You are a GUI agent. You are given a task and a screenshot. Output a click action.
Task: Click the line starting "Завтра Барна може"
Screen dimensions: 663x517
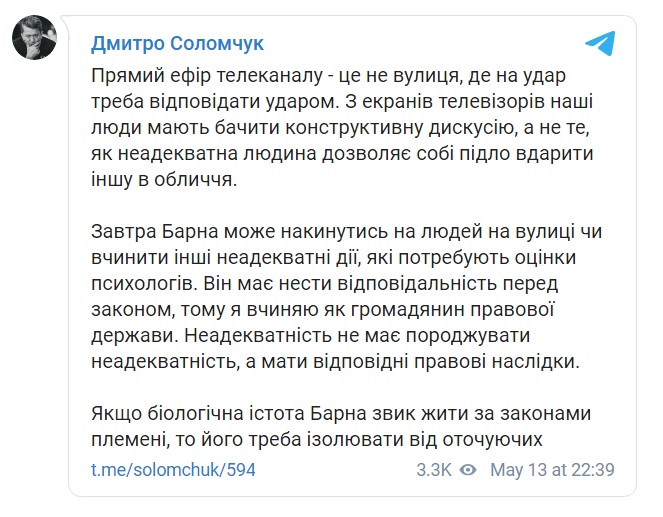pyautogui.click(x=346, y=232)
